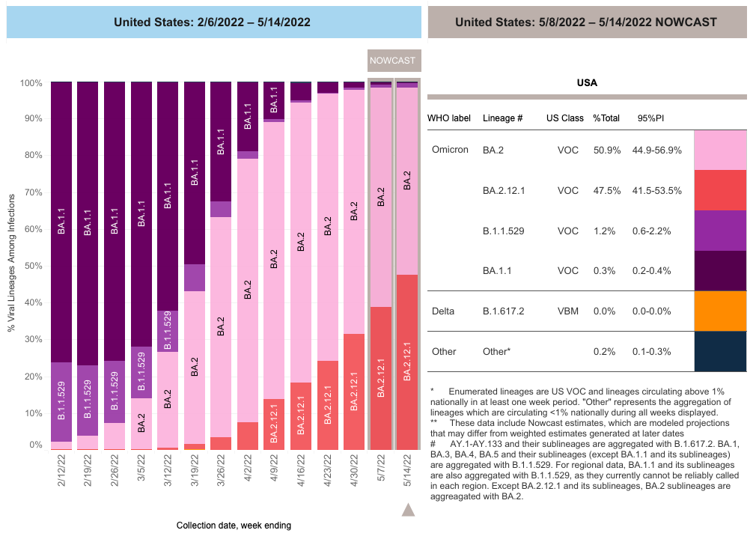Click the triangle marker below the chart
The image size is (756, 542).
[x=408, y=511]
